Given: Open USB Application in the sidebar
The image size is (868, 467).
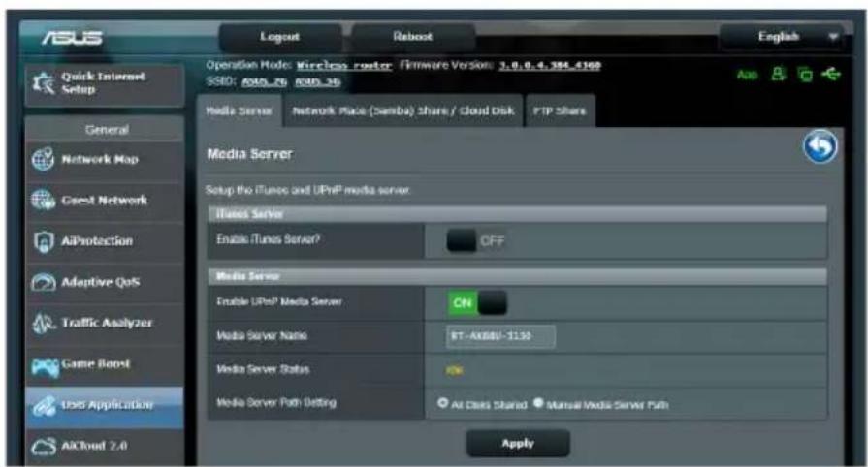Looking at the screenshot, I should [x=104, y=406].
